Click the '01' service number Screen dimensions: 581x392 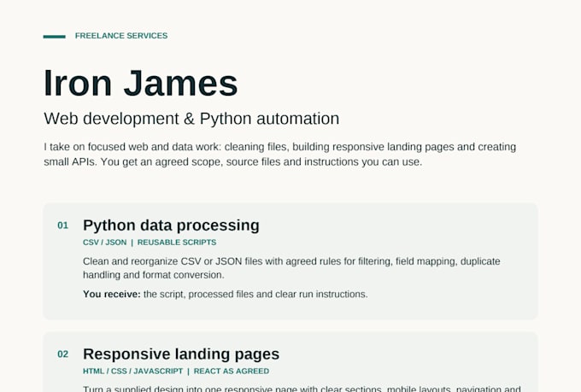point(62,225)
